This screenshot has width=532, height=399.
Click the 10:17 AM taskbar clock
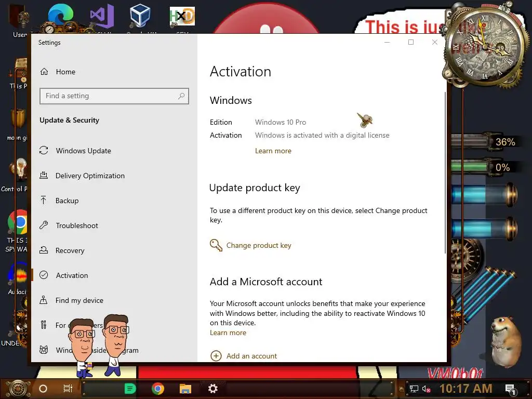[466, 389]
